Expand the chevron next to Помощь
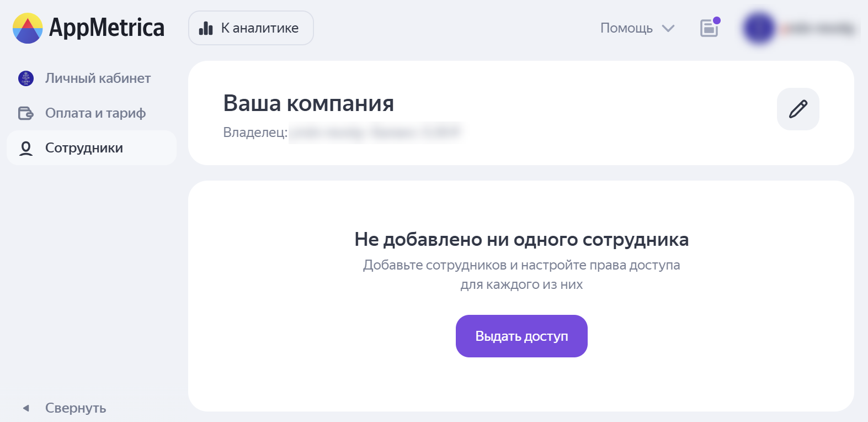Screen dimensions: 868x422 click(668, 28)
